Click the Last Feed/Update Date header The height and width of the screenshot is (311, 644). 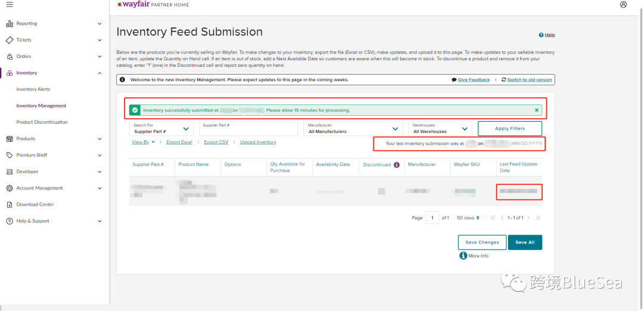pyautogui.click(x=518, y=167)
